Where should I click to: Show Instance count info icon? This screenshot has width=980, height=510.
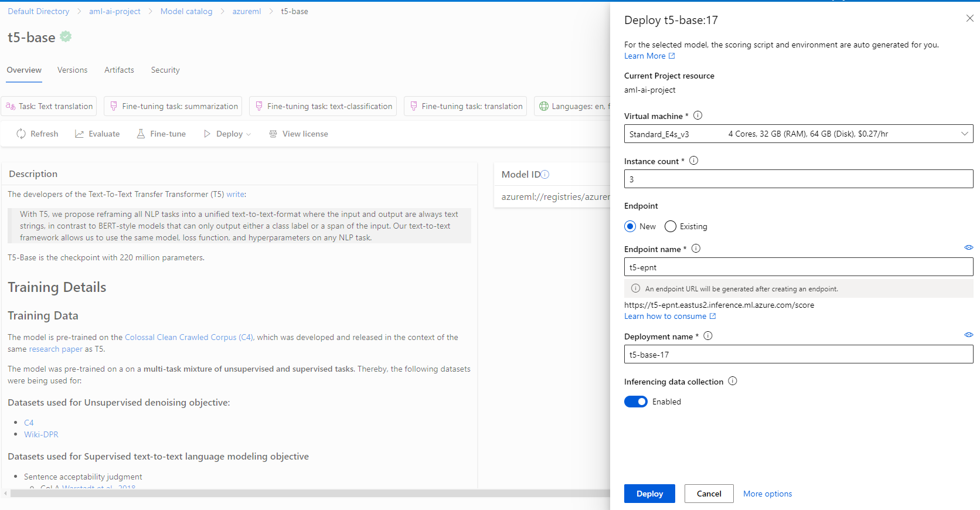coord(693,161)
